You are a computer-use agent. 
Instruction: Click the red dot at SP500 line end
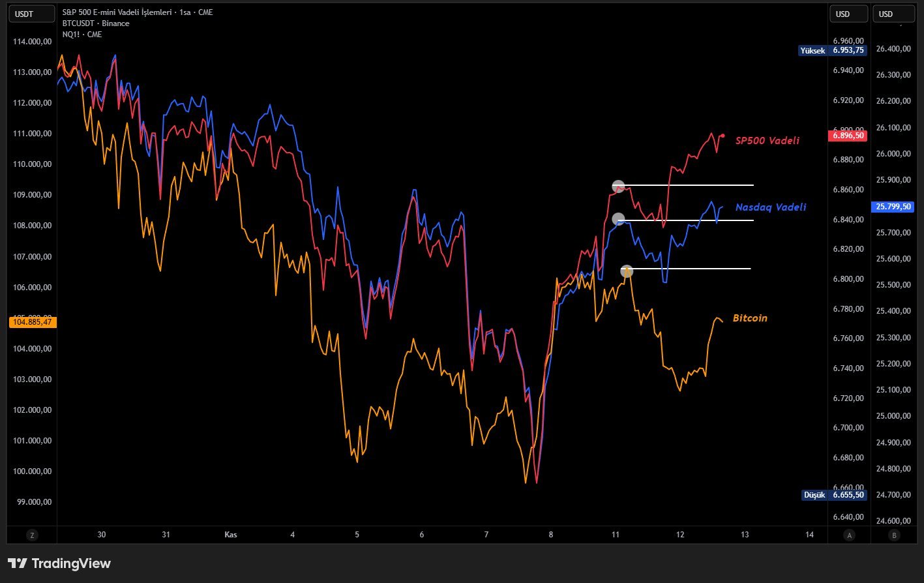pyautogui.click(x=723, y=136)
